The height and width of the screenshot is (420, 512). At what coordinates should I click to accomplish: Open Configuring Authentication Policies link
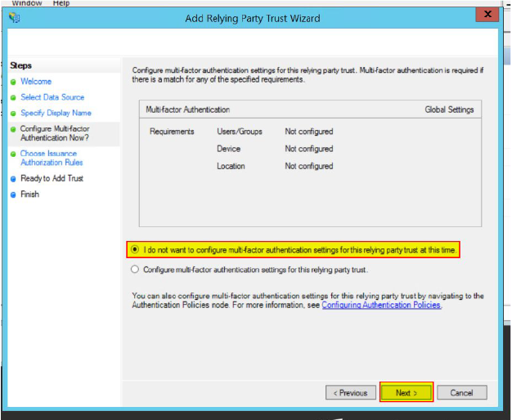pos(381,305)
